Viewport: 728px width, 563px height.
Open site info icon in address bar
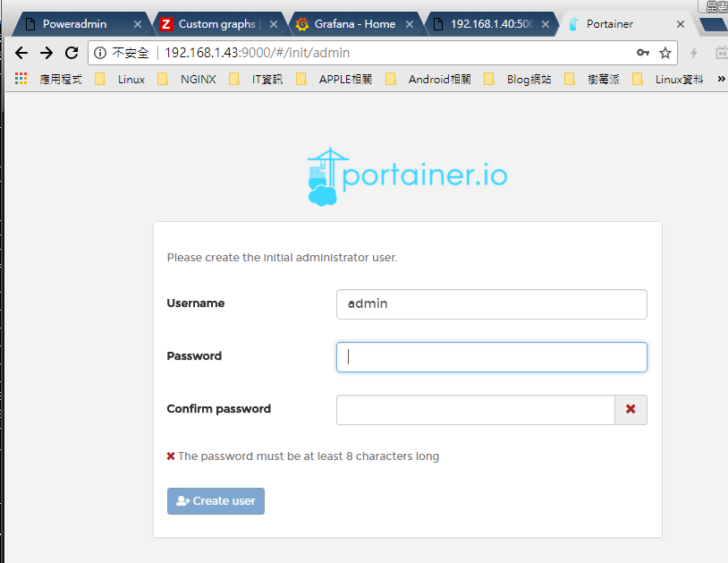[x=100, y=53]
